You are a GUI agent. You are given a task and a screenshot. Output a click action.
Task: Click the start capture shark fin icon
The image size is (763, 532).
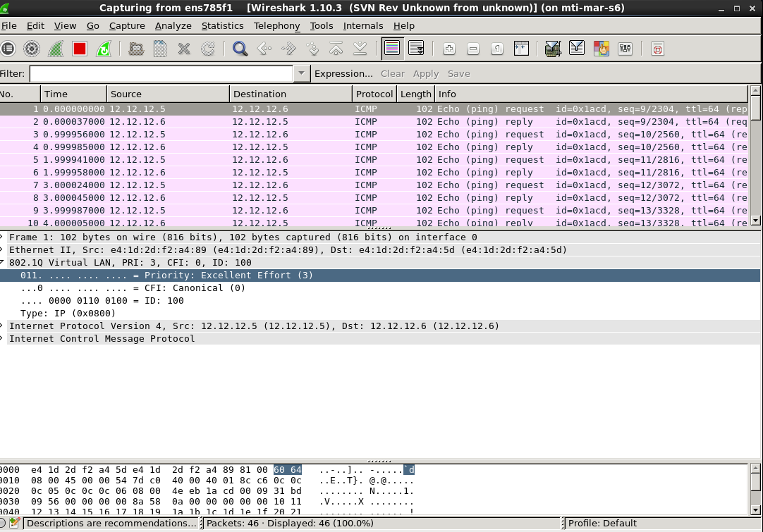pyautogui.click(x=56, y=49)
